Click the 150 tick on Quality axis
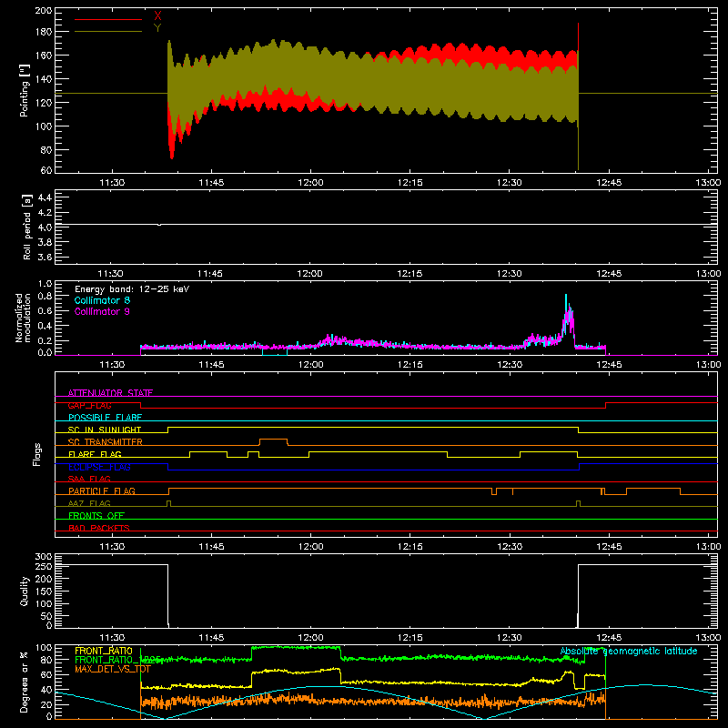728x728 pixels. (44, 591)
